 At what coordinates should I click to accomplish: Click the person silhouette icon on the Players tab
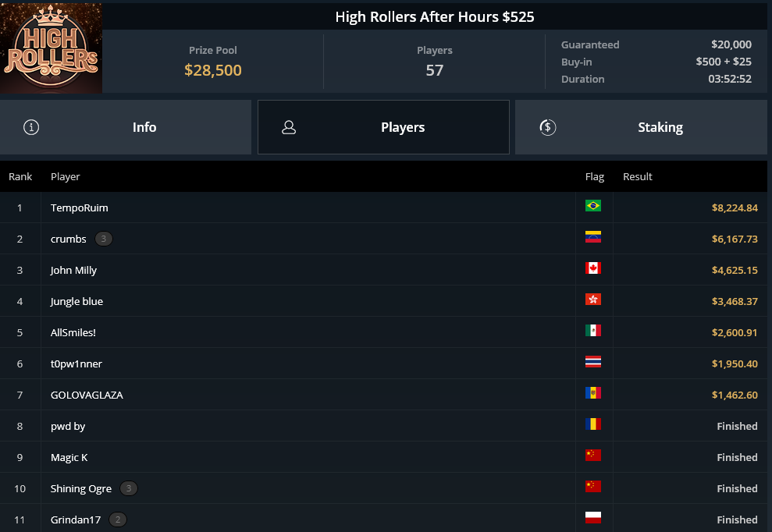(x=289, y=126)
